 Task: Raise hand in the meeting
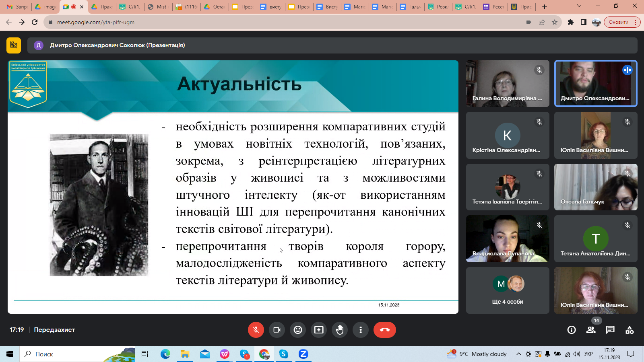[x=340, y=330]
